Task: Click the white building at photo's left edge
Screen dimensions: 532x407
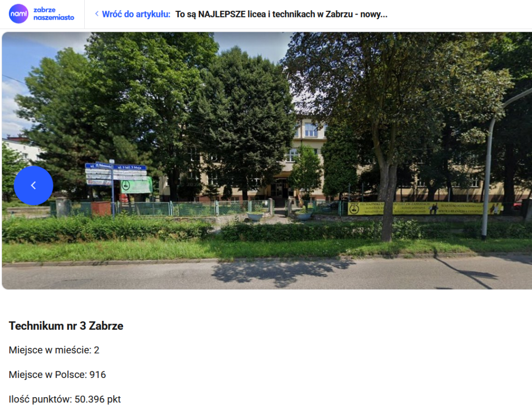Action: (x=20, y=150)
